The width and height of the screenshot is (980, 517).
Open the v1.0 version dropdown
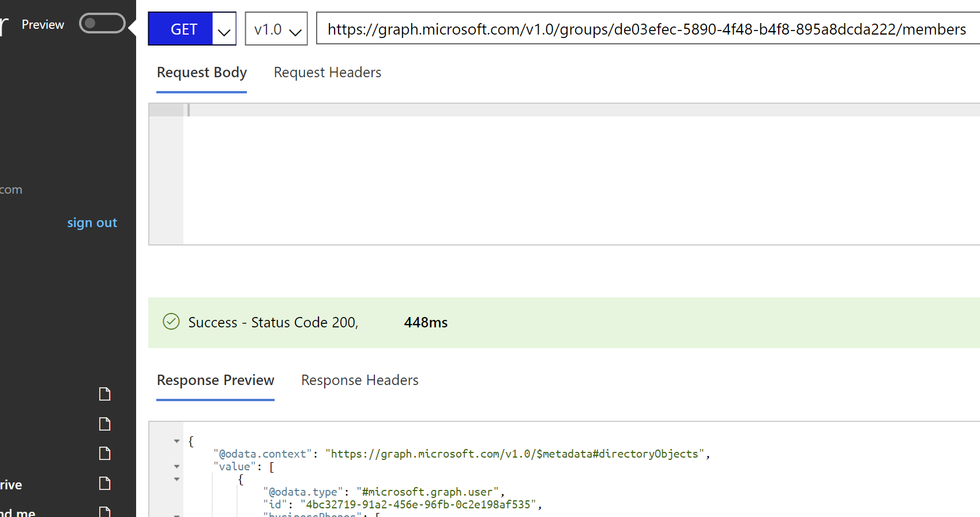coord(276,29)
